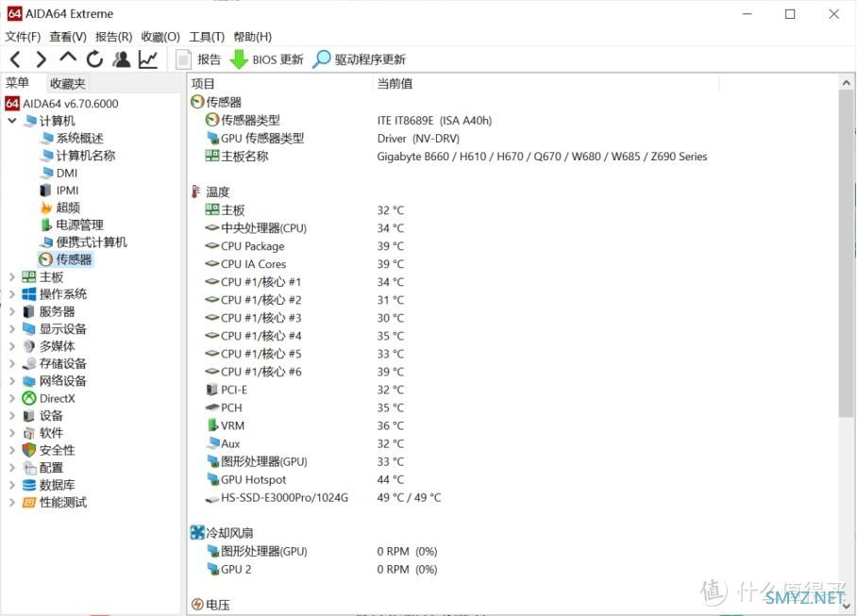Image resolution: width=857 pixels, height=616 pixels.
Task: Click the 操作系统 Windows logo icon
Action: click(x=29, y=293)
